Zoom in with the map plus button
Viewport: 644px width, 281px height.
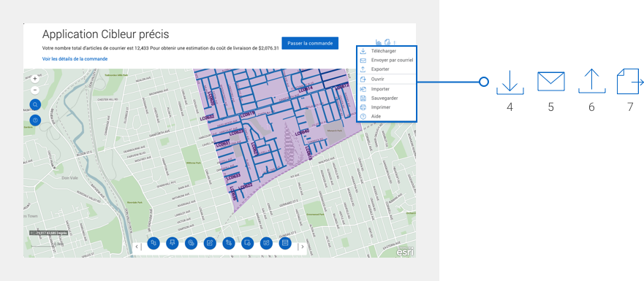tap(35, 78)
